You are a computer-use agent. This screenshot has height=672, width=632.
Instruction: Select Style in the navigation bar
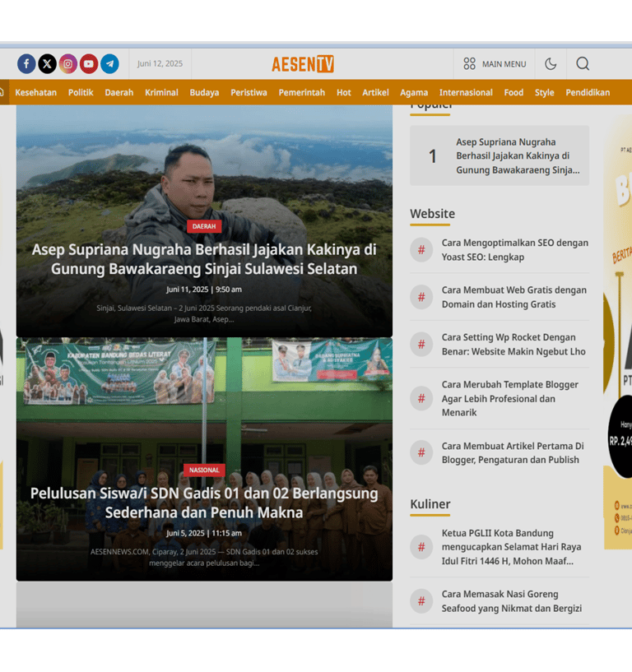[x=545, y=93]
